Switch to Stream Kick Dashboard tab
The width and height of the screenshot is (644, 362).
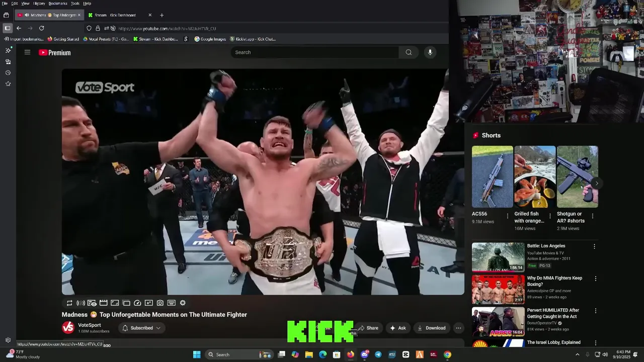[x=120, y=15]
